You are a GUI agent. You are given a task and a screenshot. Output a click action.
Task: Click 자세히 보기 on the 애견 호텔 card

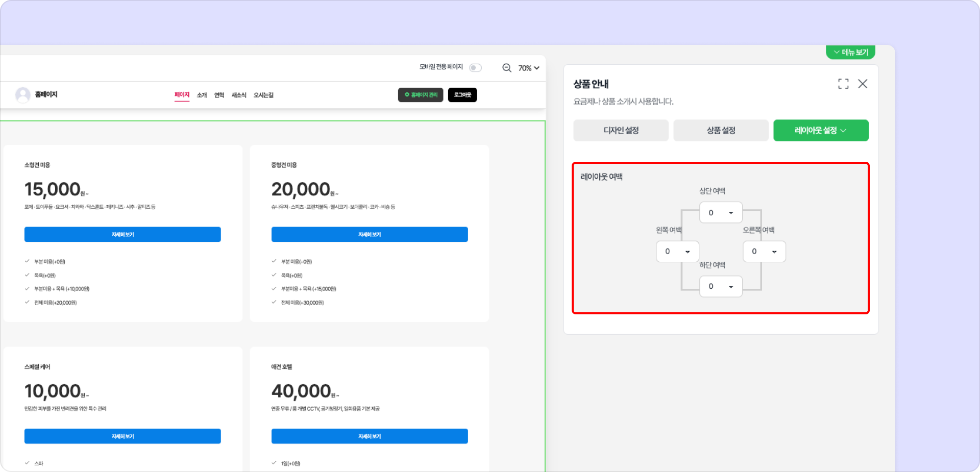(370, 436)
